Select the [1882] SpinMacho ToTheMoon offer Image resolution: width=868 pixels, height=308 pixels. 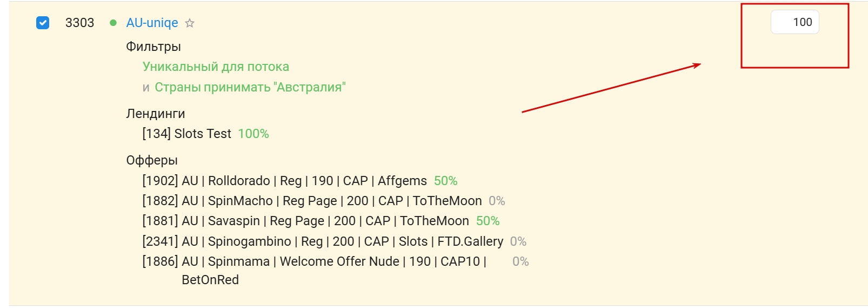[312, 201]
